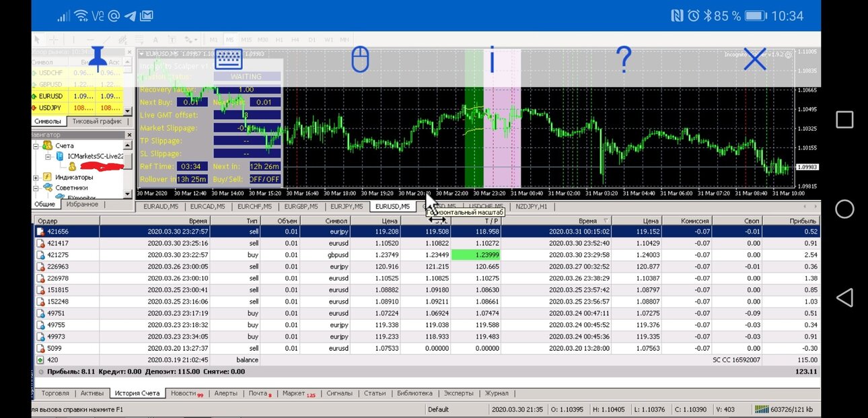Collapse the Советники tree node
Viewport: 868px width, 418px height.
point(36,188)
